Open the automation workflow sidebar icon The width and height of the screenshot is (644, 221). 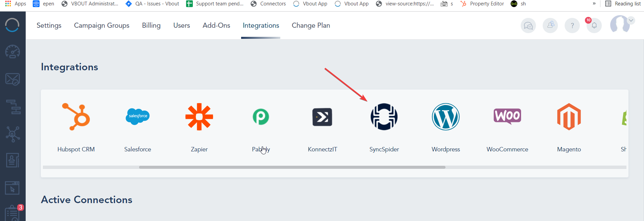13,107
